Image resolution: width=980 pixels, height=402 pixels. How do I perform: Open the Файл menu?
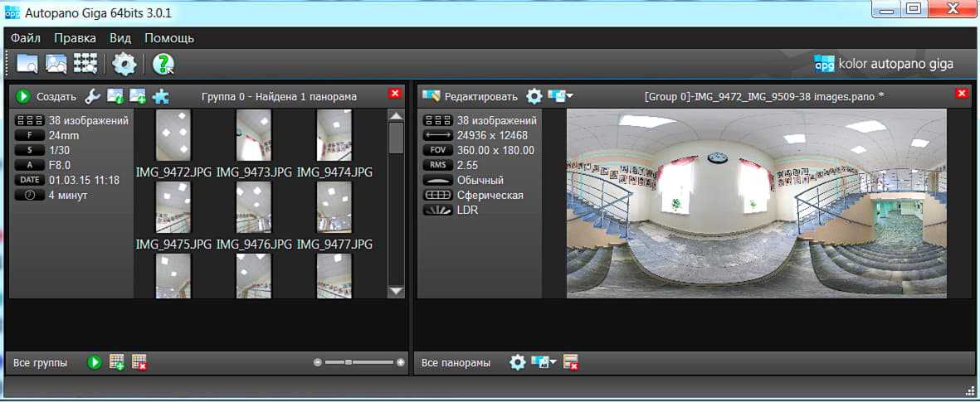[x=26, y=38]
